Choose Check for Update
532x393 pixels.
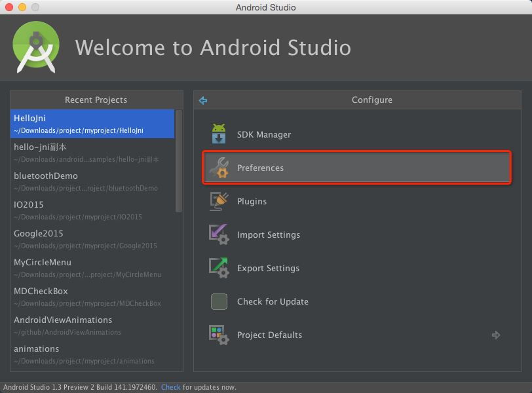point(356,301)
